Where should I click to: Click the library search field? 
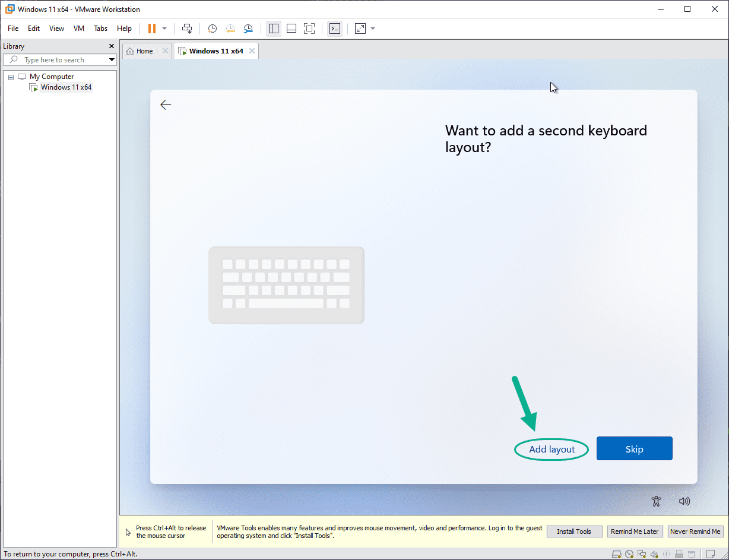point(59,60)
